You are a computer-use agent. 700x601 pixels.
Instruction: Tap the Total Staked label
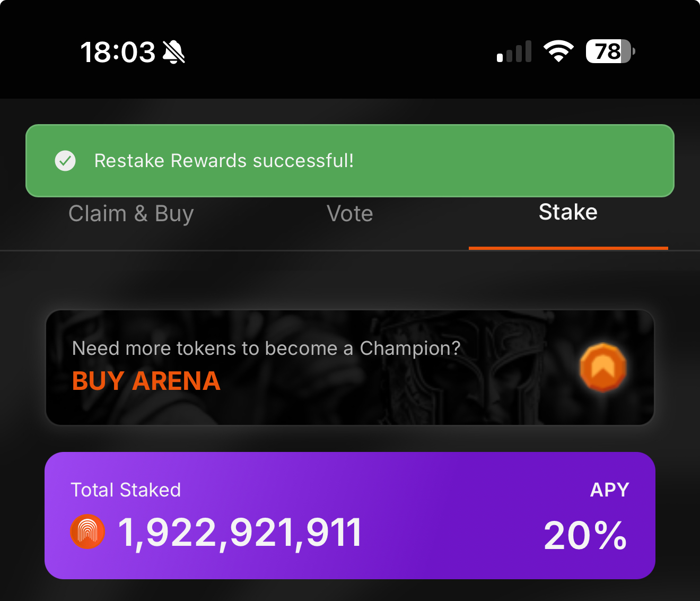click(126, 490)
